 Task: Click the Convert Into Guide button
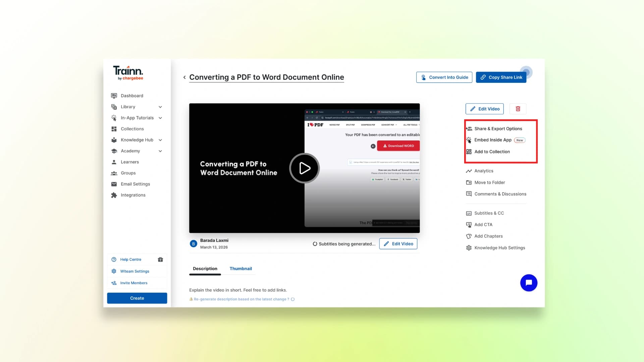point(444,77)
